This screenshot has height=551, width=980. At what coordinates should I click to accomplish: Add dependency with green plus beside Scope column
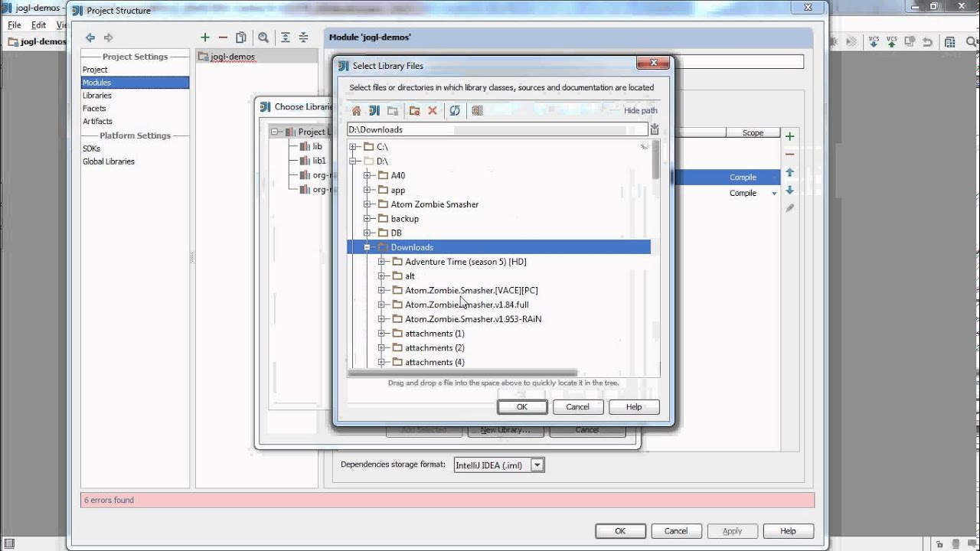pos(790,136)
